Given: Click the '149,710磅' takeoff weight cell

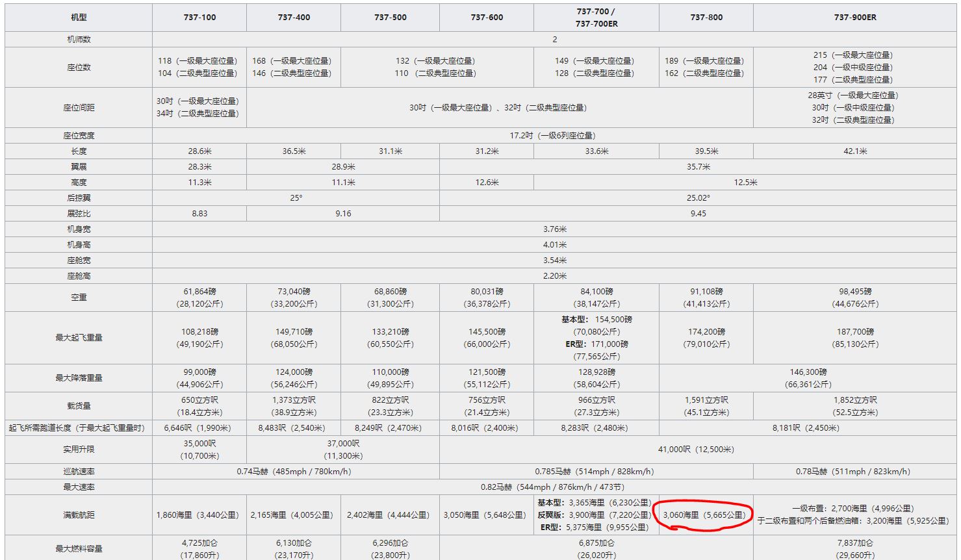Looking at the screenshot, I should [294, 338].
